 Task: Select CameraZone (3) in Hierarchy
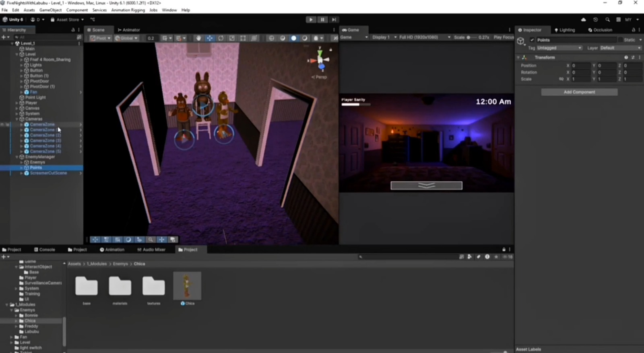pos(45,141)
